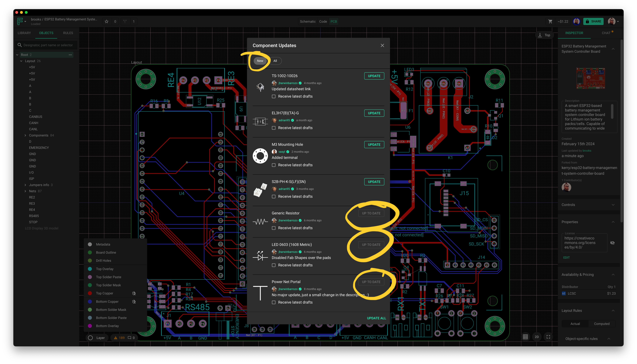Update the M3 Mounting Hole component
The height and width of the screenshot is (364, 637).
pos(374,145)
